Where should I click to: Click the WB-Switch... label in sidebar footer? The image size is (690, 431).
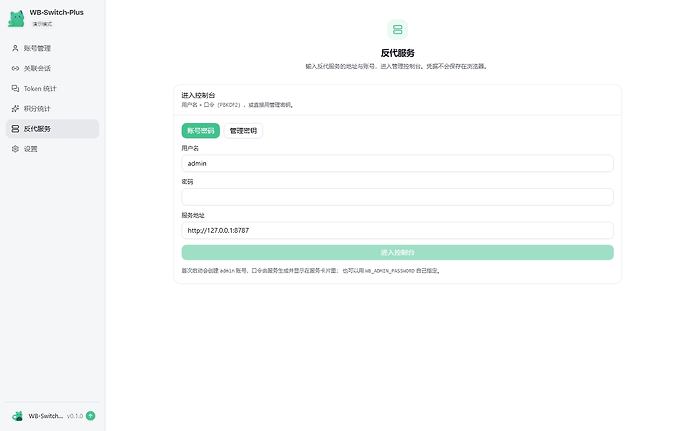[x=46, y=416]
